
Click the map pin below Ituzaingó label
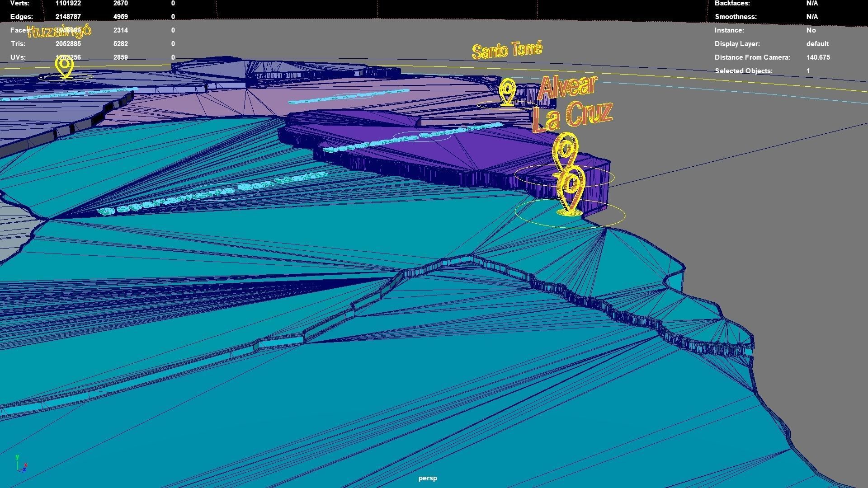click(65, 67)
